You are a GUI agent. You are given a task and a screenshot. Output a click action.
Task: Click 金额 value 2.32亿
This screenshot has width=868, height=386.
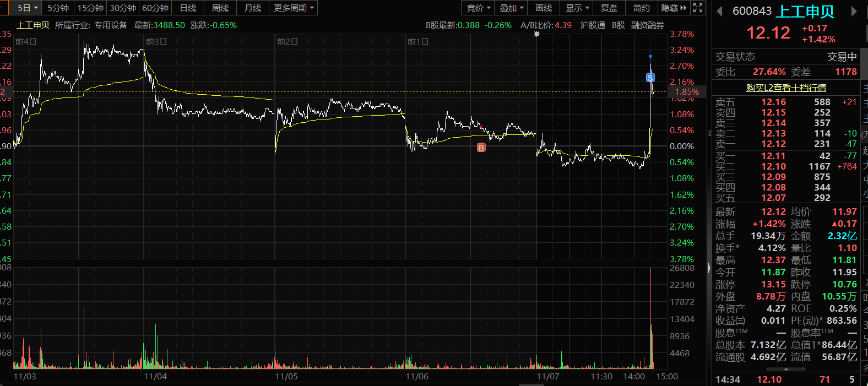(843, 236)
